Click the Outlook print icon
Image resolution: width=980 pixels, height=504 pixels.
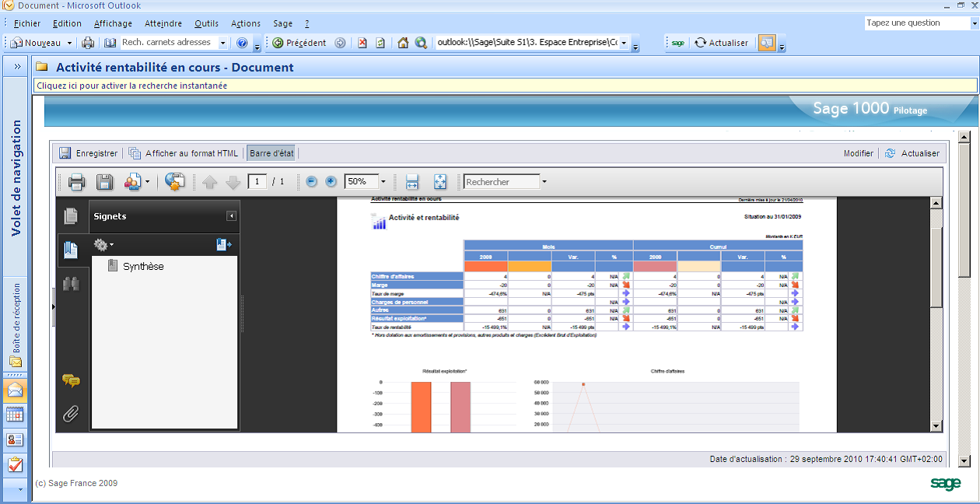pos(88,43)
